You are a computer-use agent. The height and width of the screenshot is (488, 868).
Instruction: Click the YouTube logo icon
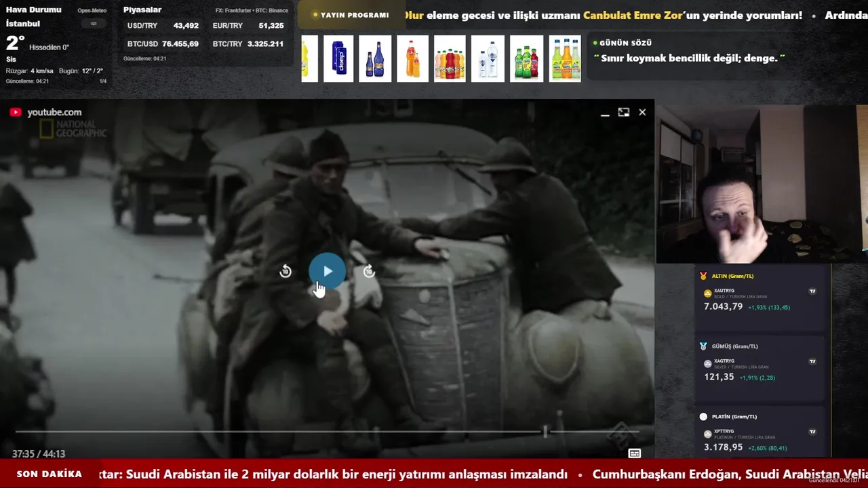coord(16,113)
